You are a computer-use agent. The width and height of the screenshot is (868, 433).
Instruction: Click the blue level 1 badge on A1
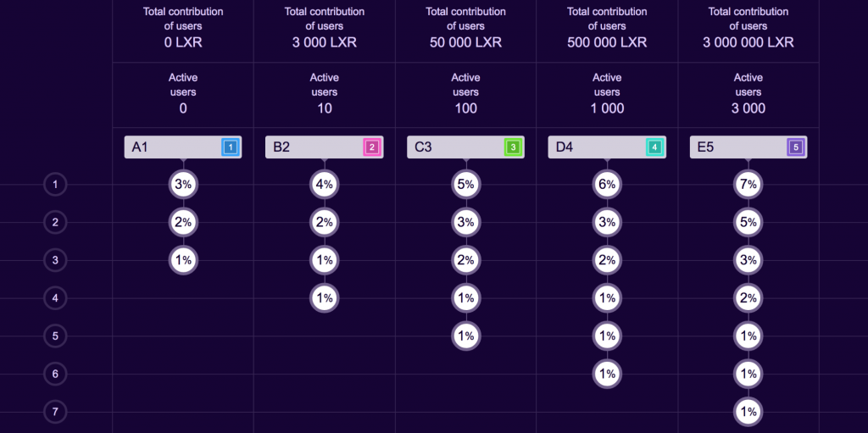(230, 147)
